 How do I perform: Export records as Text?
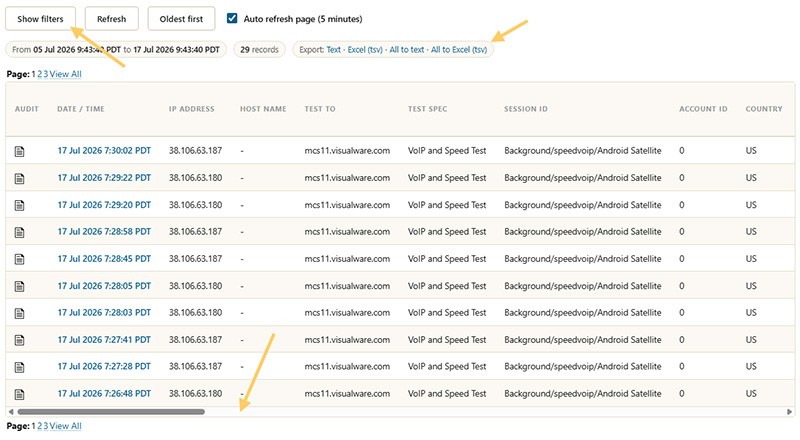click(x=334, y=50)
